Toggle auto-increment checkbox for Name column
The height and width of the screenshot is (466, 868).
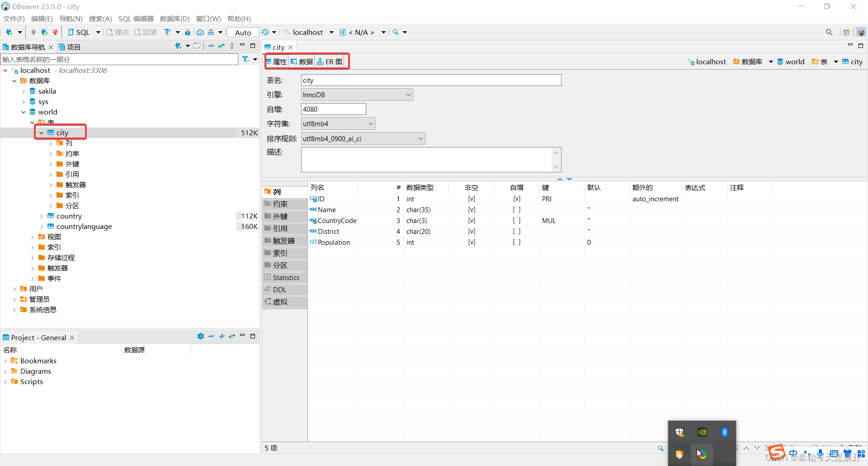point(517,210)
